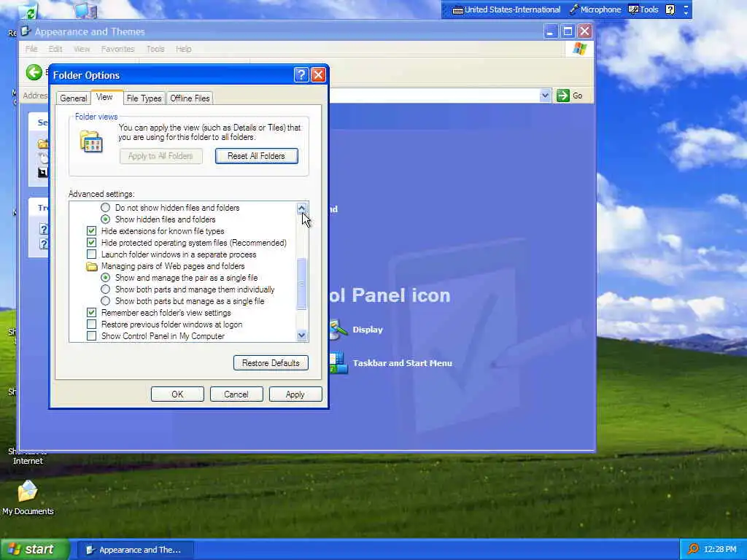Click Appearance and Themes taskbar button
Viewport: 747px width, 560px height.
pos(135,550)
